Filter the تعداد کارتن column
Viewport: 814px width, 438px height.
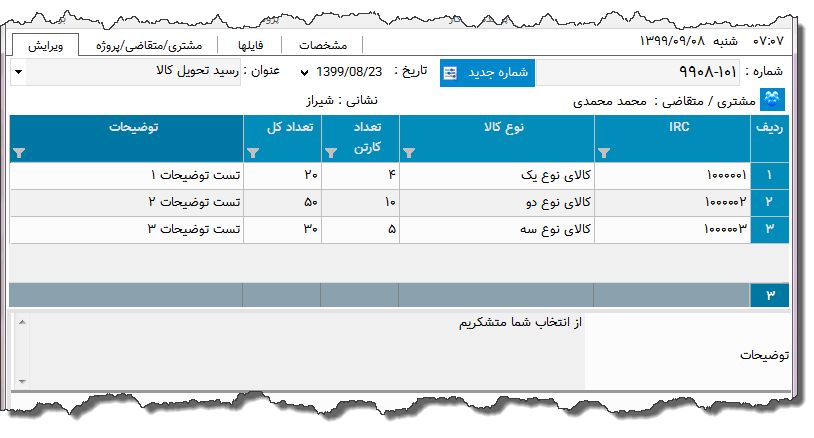[x=331, y=153]
